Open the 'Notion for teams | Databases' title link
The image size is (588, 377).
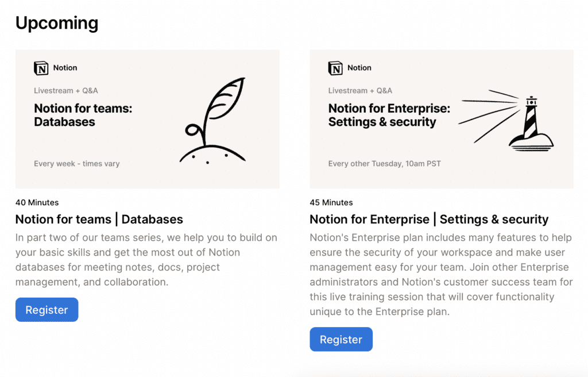coord(99,219)
